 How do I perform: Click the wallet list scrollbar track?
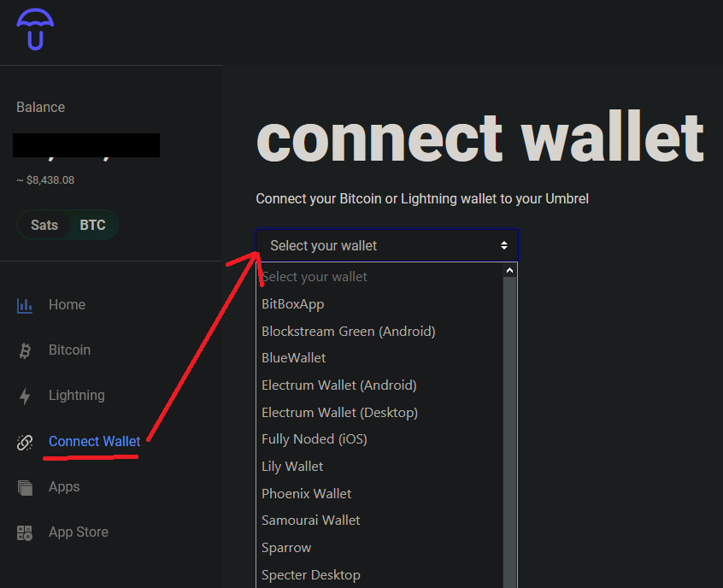tap(509, 432)
